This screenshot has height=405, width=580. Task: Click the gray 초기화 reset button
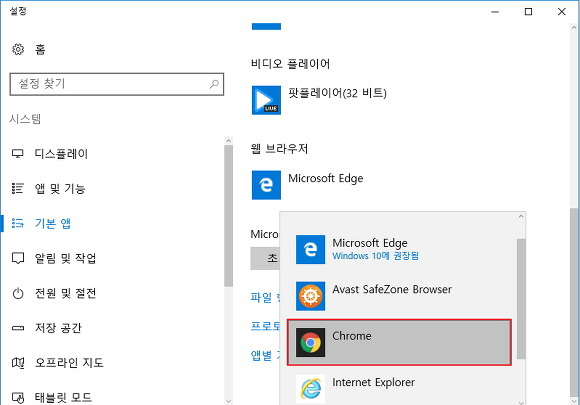(265, 258)
